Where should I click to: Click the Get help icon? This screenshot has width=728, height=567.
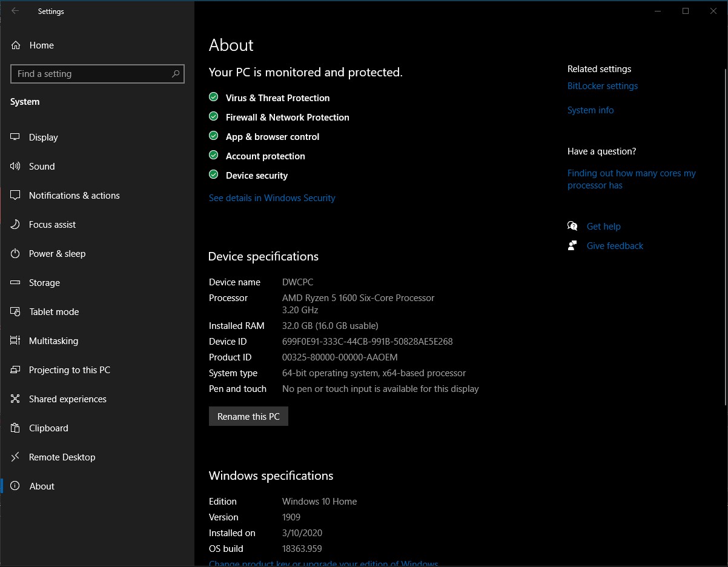pyautogui.click(x=572, y=225)
